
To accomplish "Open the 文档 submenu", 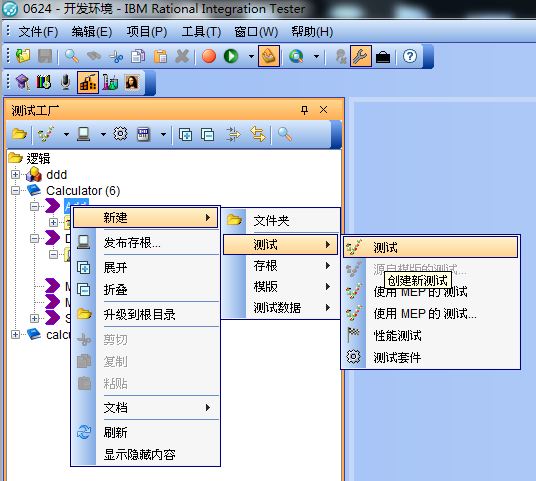I will pyautogui.click(x=146, y=407).
